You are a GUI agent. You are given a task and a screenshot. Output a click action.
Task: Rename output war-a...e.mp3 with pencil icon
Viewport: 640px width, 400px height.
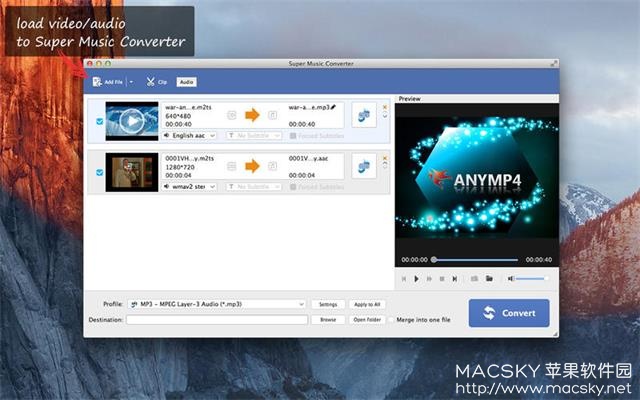(333, 107)
